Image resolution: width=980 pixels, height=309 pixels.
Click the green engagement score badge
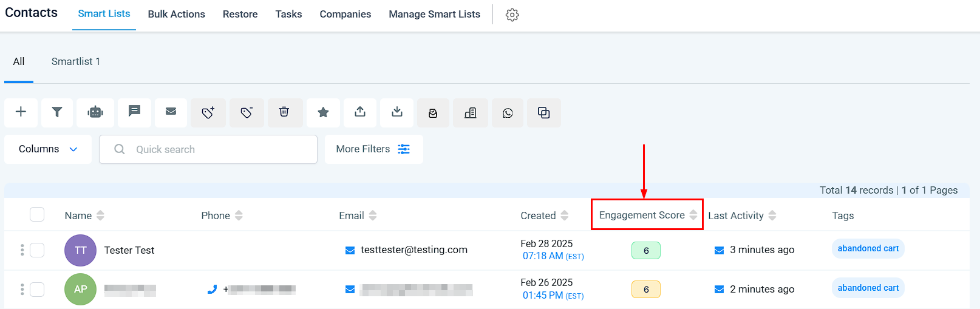(645, 250)
